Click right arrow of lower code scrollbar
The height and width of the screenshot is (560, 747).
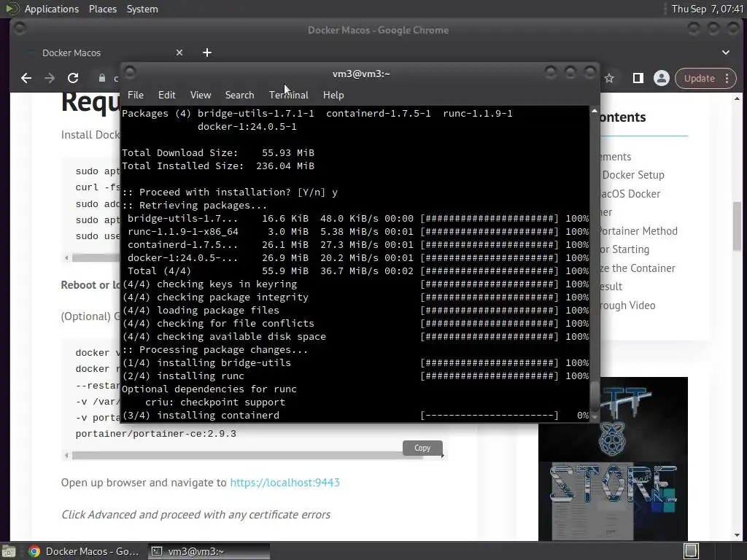tap(443, 456)
